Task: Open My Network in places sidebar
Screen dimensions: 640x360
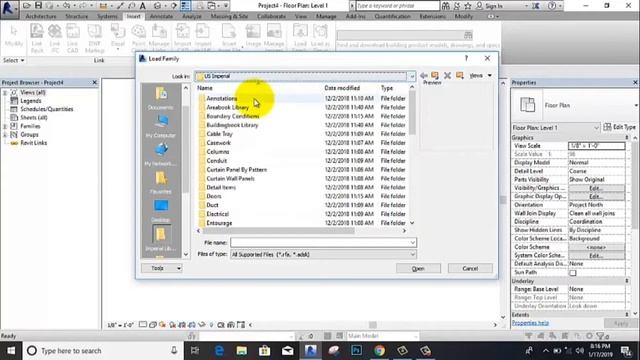Action: point(161,154)
